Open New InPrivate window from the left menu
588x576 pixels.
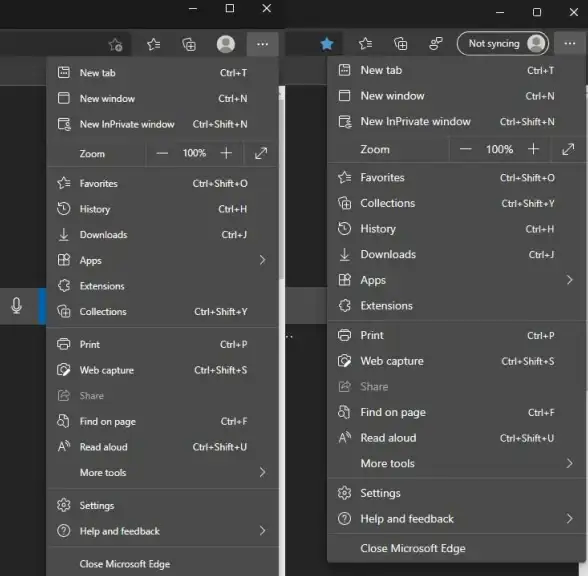click(x=162, y=124)
